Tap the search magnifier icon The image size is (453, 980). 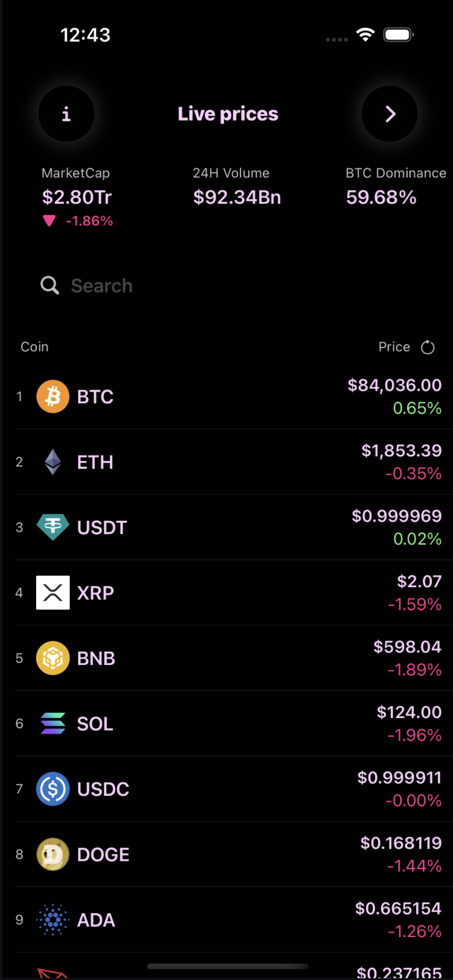tap(50, 285)
